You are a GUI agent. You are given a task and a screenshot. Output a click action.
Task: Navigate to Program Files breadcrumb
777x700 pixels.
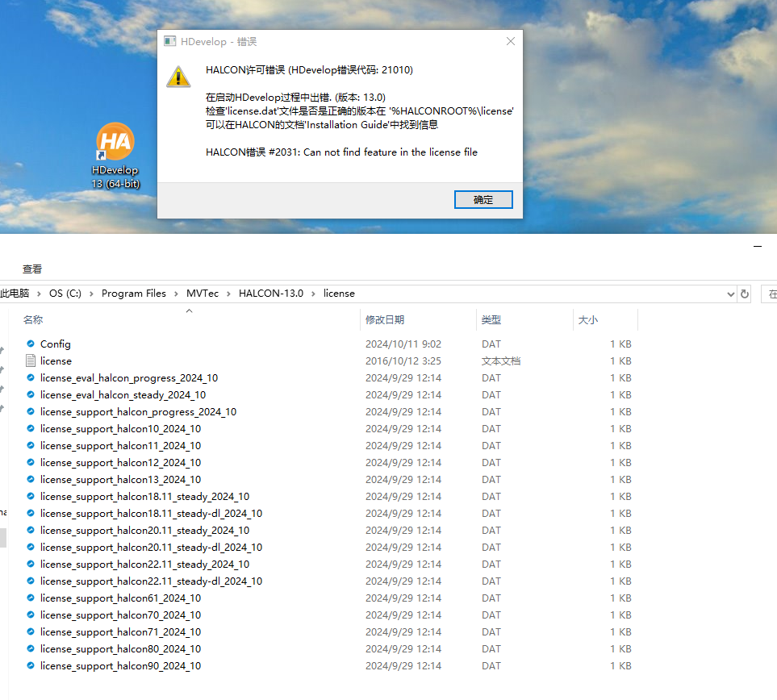[134, 294]
